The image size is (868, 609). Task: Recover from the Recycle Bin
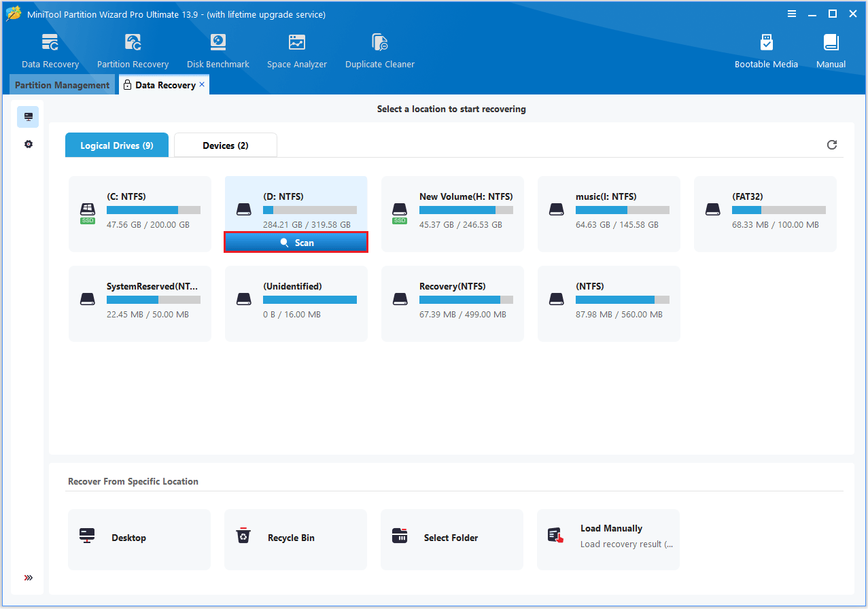(x=296, y=540)
